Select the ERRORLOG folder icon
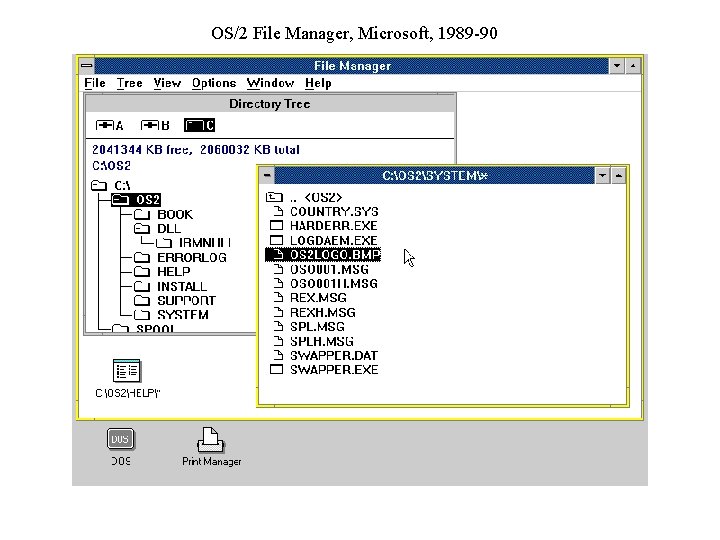This screenshot has width=720, height=540. click(142, 258)
